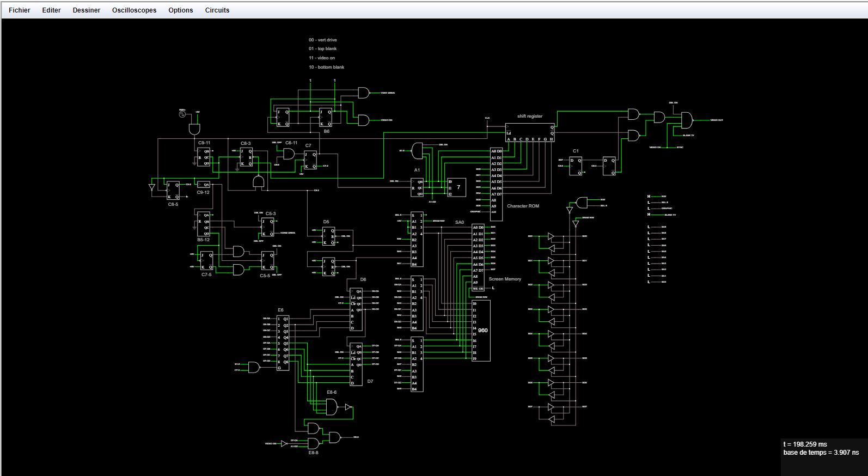Toggle the BA0 logic input
Screen dimensions: 868x476
649,282
